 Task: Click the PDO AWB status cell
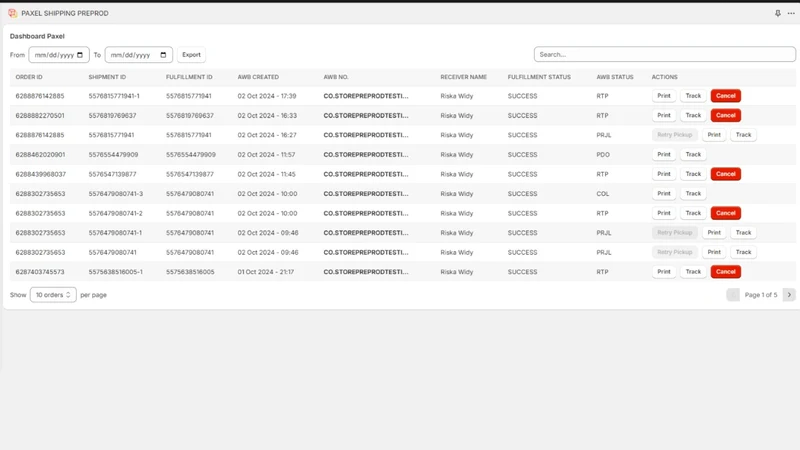pos(603,155)
